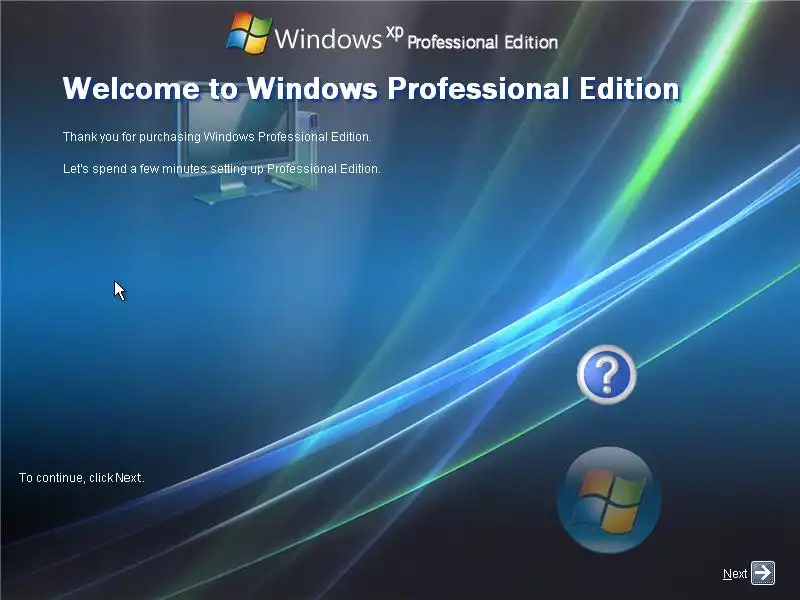Click the "Welcome to Windows Professional Edition" heading
This screenshot has width=800, height=600.
(x=371, y=88)
